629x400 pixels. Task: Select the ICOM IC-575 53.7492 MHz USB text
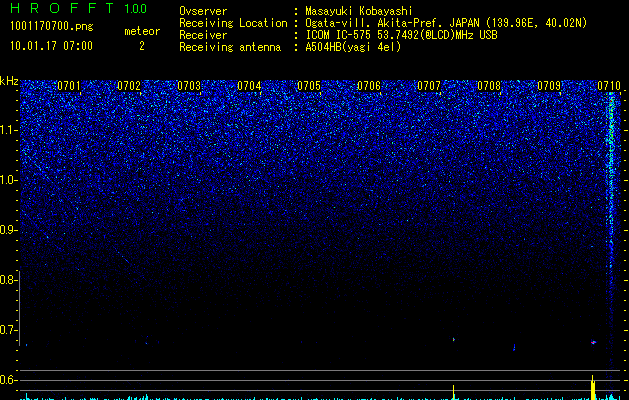click(x=401, y=35)
